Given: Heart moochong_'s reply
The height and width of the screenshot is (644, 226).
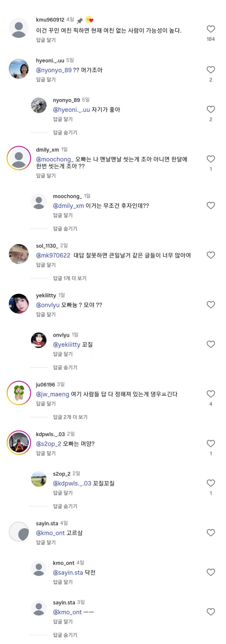Looking at the screenshot, I should (211, 205).
